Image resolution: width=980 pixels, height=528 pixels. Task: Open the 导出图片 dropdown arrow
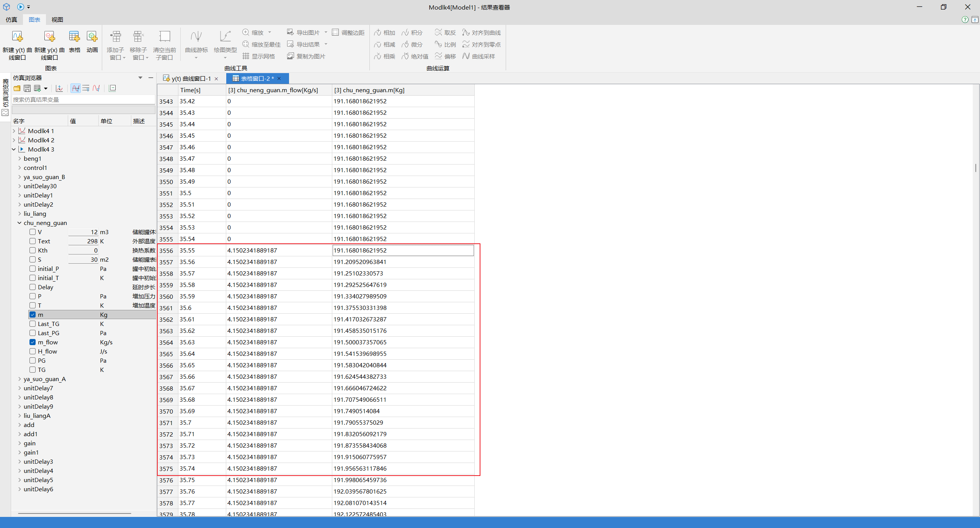326,33
